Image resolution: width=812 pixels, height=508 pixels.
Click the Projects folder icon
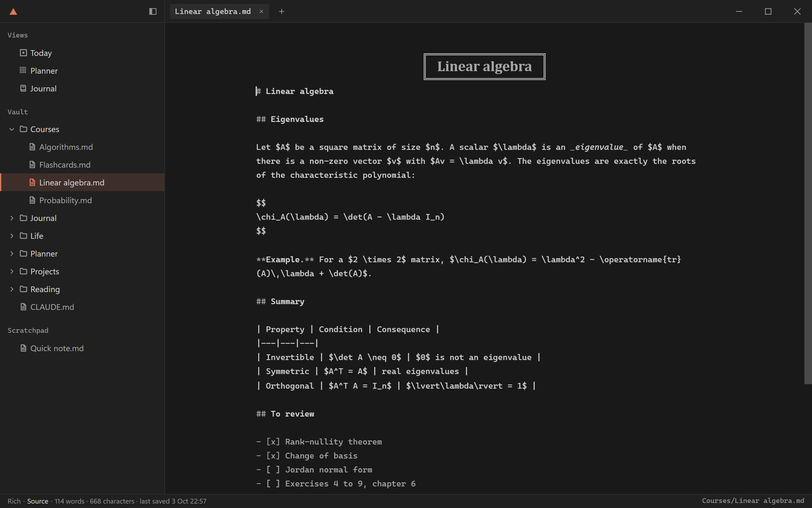point(23,271)
